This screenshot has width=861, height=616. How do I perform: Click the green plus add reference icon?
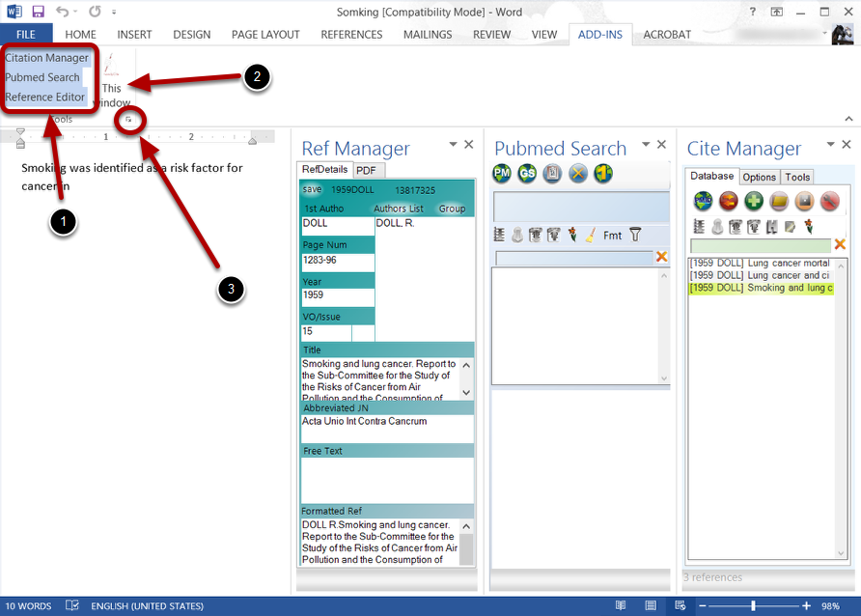pyautogui.click(x=754, y=202)
